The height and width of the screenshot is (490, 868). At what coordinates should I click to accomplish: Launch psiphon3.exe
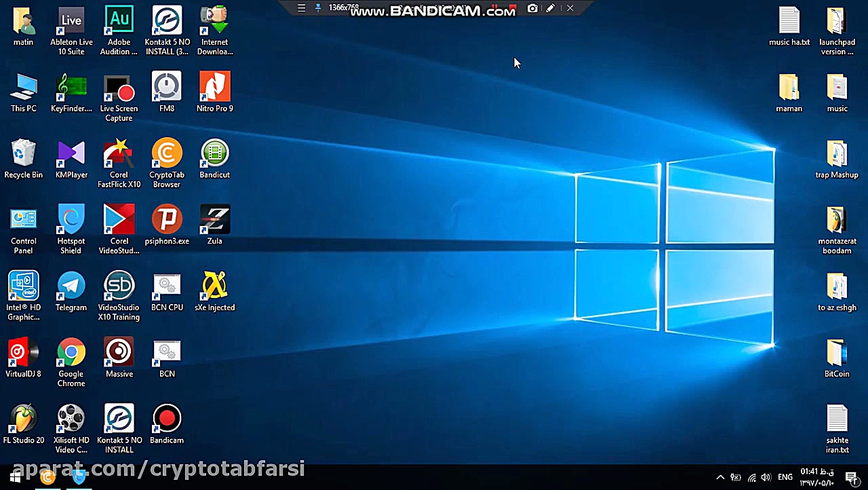click(167, 226)
